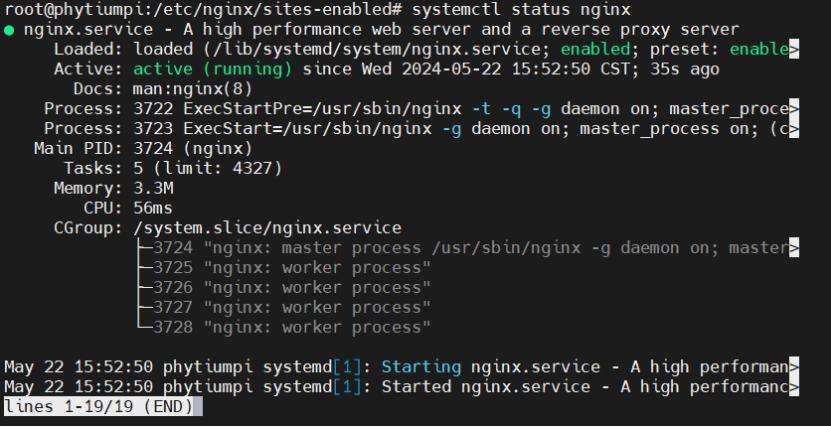Click the truncation marker on the Started log line

pos(793,387)
